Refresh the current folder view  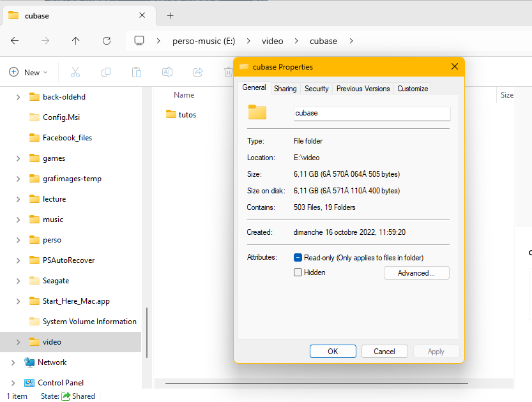coord(107,41)
